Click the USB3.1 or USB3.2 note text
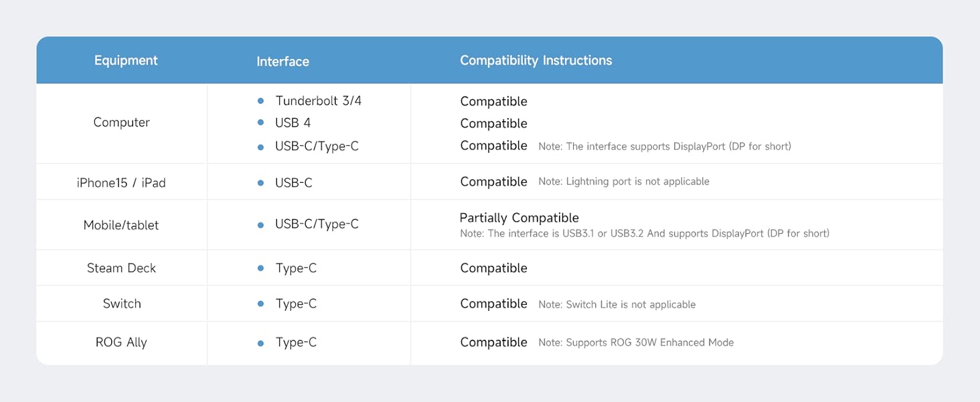The width and height of the screenshot is (980, 402). click(644, 234)
